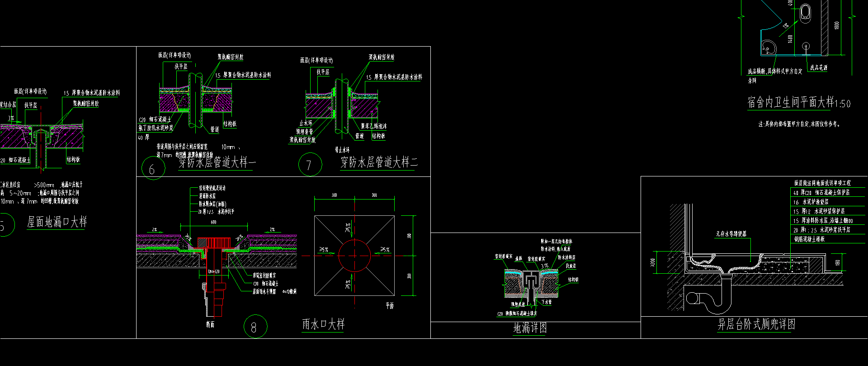Click the 屋面雨水斗预留 label
This screenshot has height=366, width=868.
tap(264, 292)
